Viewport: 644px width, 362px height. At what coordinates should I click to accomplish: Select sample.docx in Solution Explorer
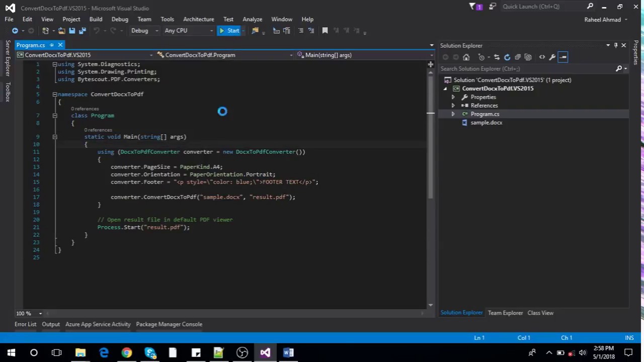point(486,123)
